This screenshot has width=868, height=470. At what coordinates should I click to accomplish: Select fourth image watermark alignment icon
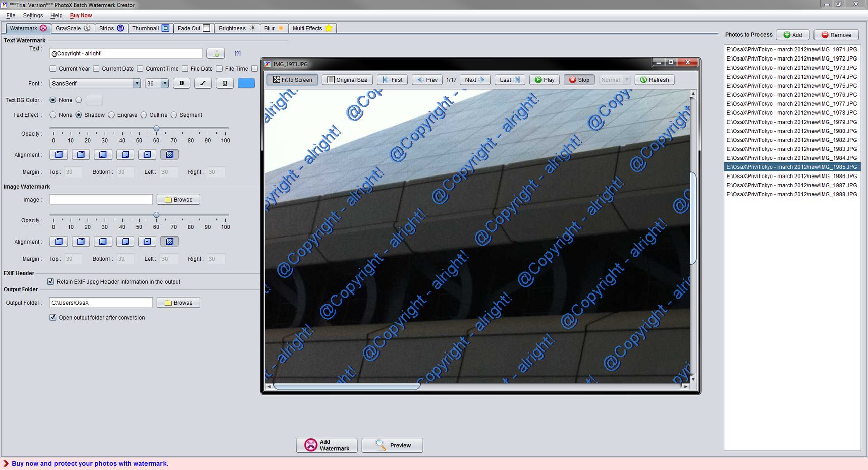click(x=125, y=242)
